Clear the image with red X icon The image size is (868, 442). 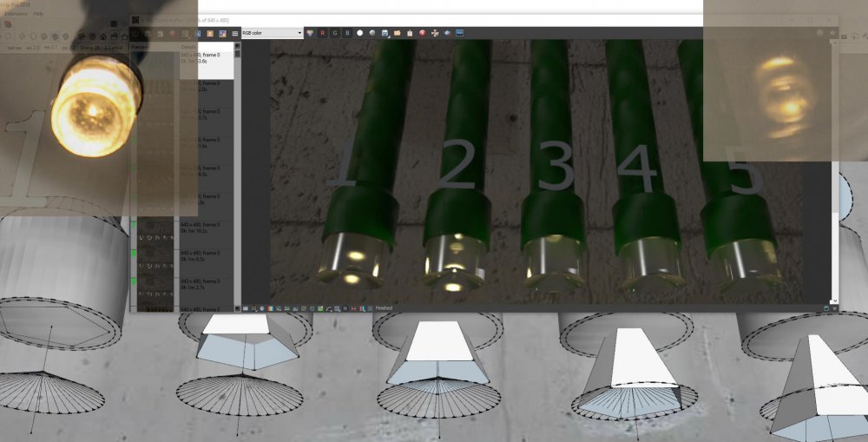(422, 33)
